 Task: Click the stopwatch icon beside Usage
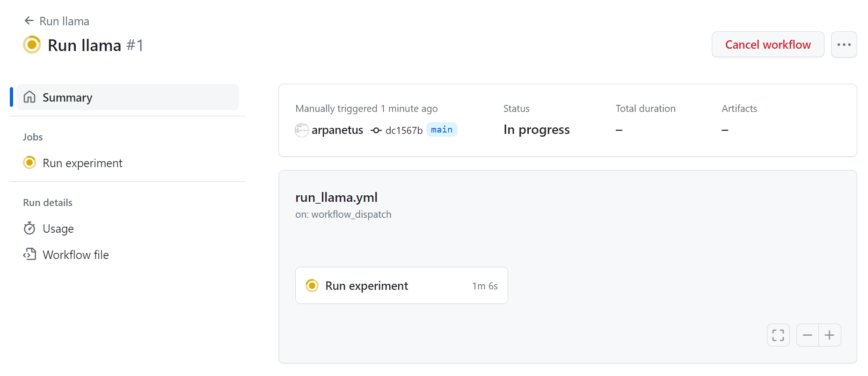click(x=29, y=228)
